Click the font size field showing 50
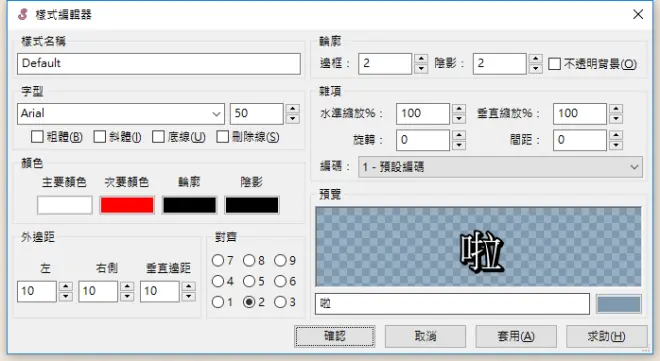 pos(256,114)
